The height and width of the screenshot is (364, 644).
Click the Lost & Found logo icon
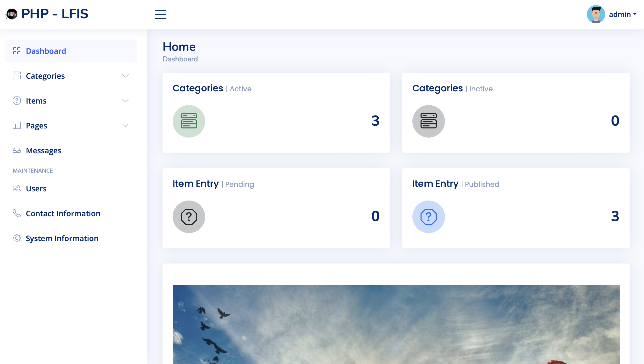[x=12, y=14]
